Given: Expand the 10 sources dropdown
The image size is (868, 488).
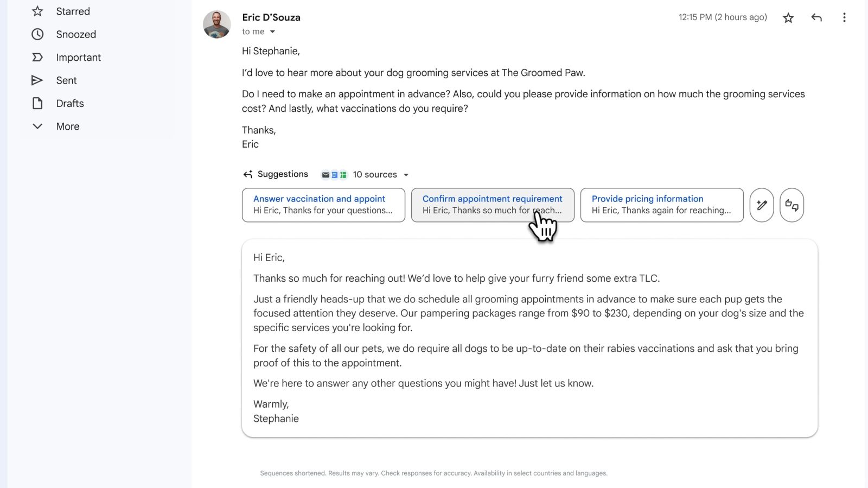Looking at the screenshot, I should [x=406, y=175].
